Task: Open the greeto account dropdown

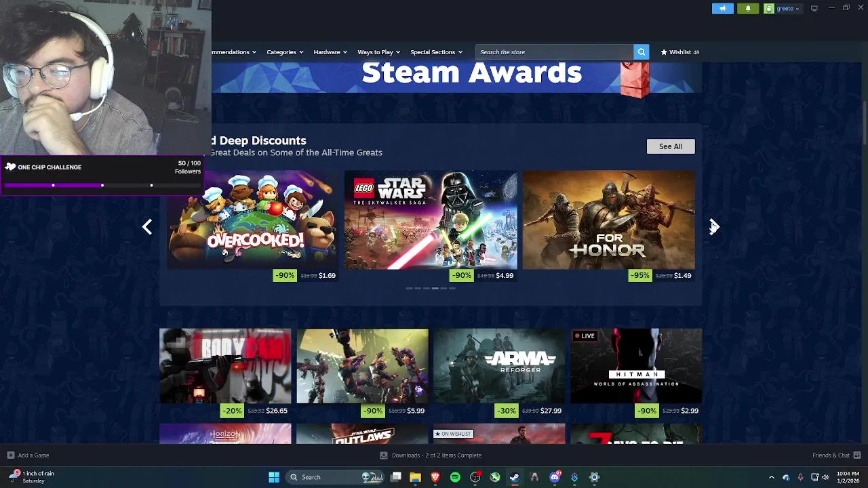Action: coord(783,8)
